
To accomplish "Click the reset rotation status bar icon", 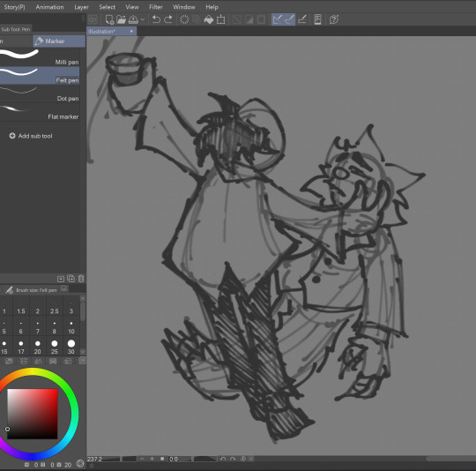I will click(243, 459).
